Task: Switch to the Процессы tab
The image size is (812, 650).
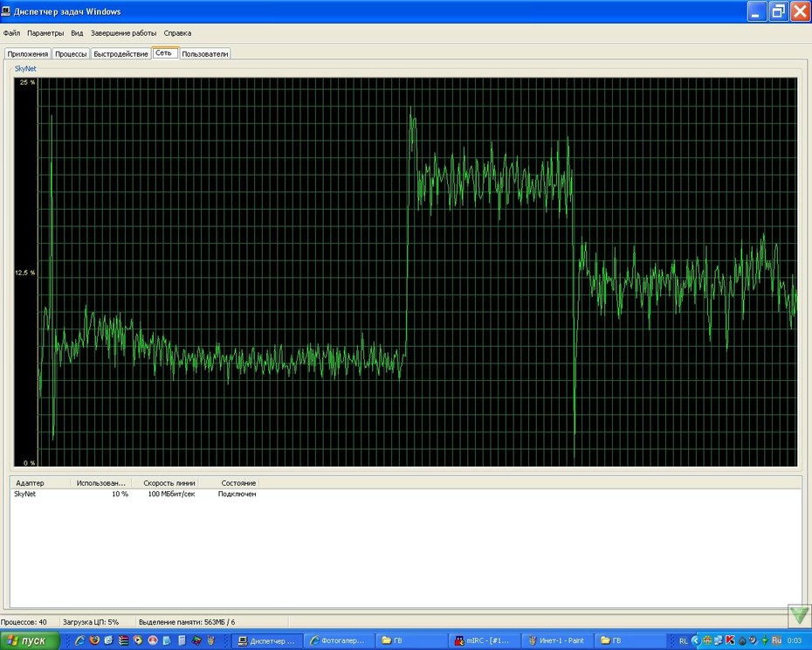Action: pyautogui.click(x=71, y=54)
